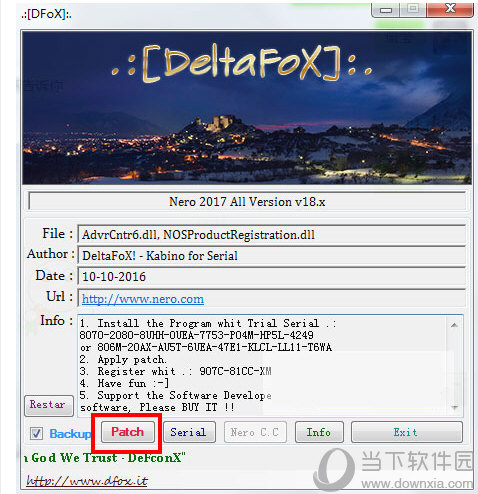Click the '4. Have fun' line

pos(124,383)
